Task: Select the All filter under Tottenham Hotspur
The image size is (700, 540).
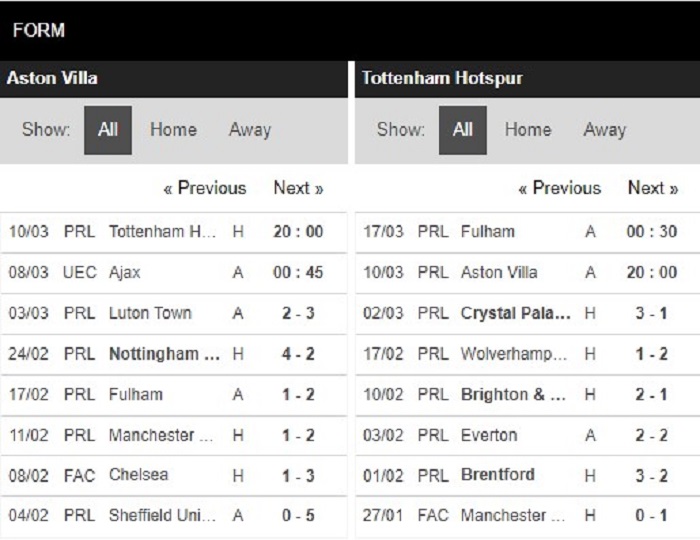Action: (462, 130)
